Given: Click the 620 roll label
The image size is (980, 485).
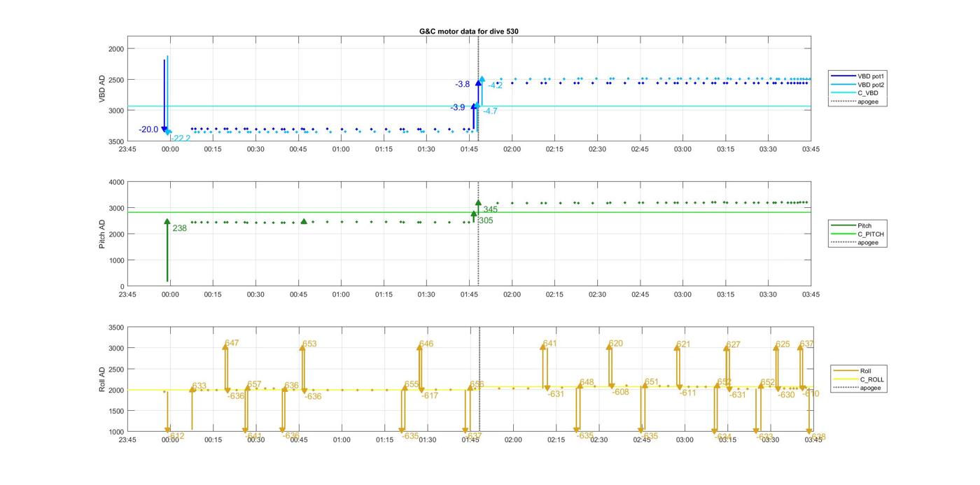Looking at the screenshot, I should [x=616, y=343].
